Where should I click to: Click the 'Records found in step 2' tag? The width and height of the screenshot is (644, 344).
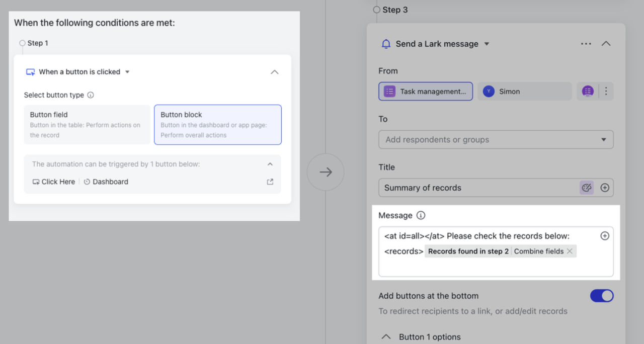(x=468, y=251)
